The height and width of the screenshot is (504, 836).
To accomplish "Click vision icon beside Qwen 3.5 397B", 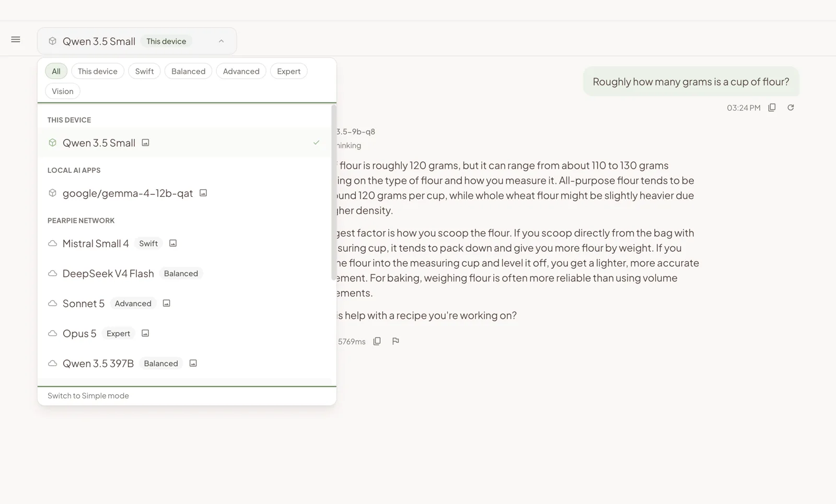I will pyautogui.click(x=193, y=364).
